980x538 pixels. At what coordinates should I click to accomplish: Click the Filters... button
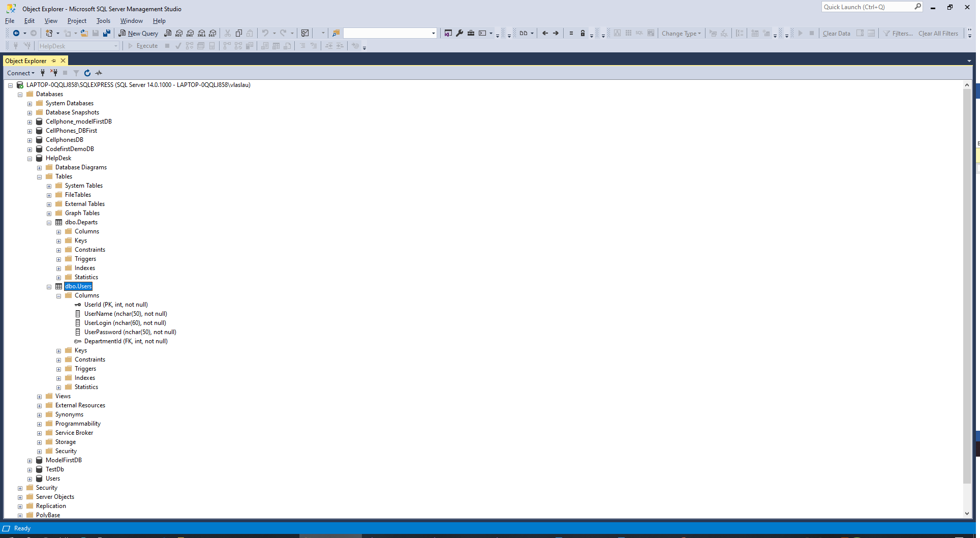tap(898, 33)
